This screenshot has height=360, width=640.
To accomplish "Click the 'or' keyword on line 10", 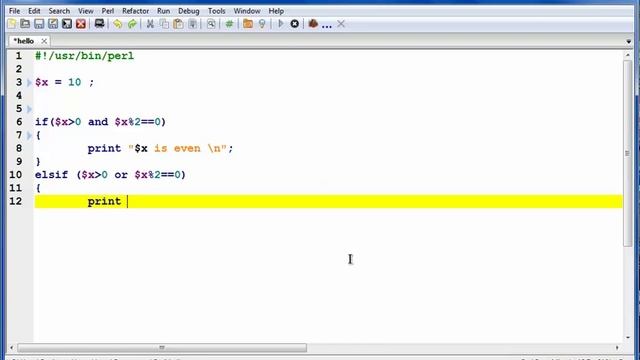I will (121, 175).
